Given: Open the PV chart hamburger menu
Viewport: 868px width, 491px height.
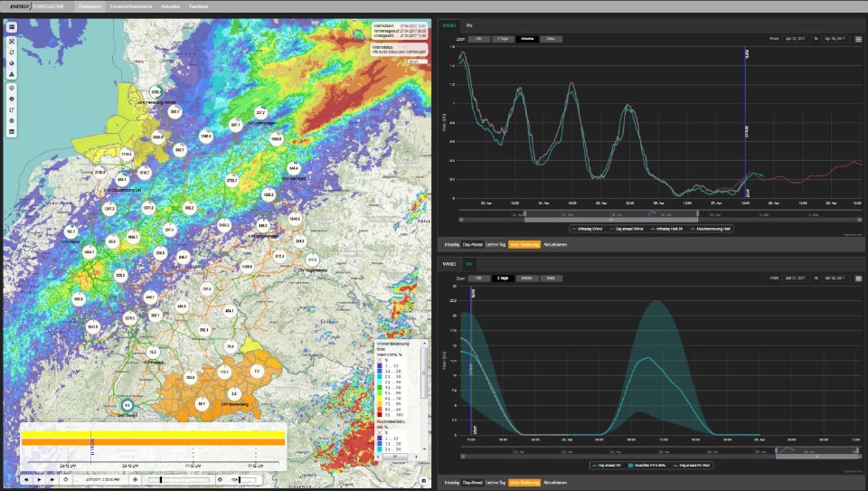Looking at the screenshot, I should [859, 279].
